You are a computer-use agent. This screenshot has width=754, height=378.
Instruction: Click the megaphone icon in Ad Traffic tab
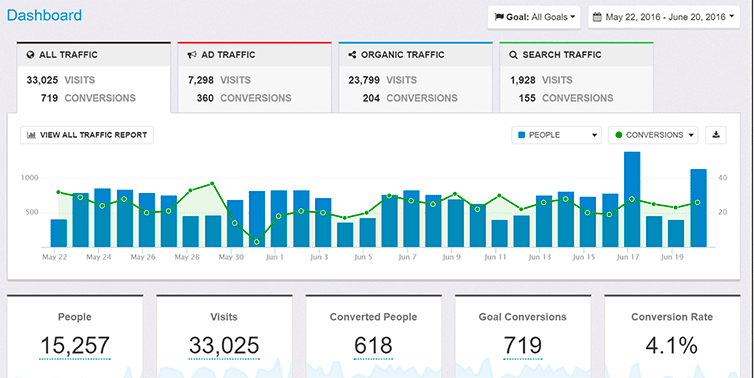tap(192, 55)
